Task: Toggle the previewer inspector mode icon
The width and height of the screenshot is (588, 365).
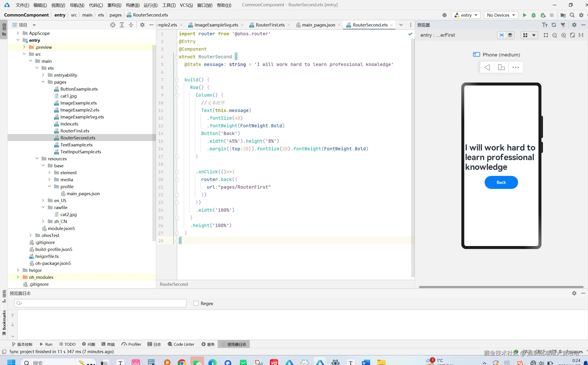Action: point(501,35)
